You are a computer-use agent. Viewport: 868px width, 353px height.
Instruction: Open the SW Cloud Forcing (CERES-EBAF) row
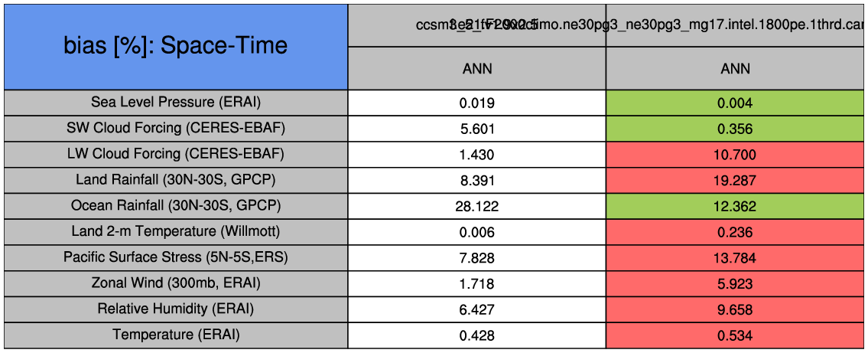coord(176,128)
